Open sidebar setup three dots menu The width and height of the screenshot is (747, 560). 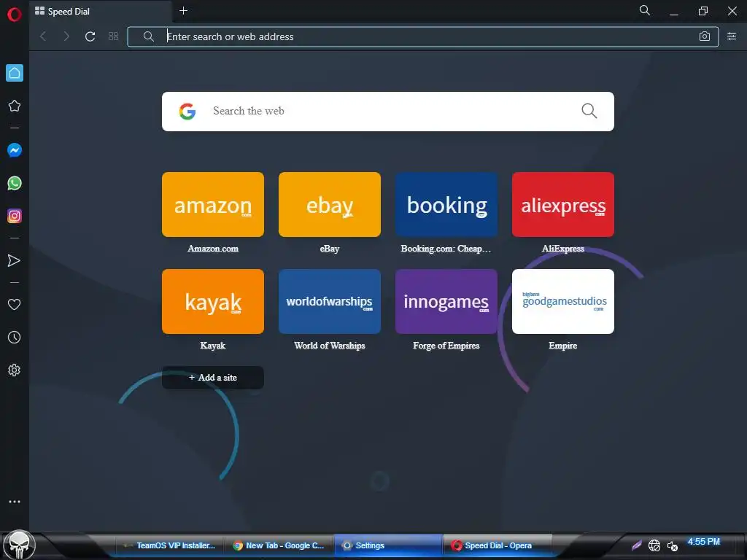click(x=15, y=502)
